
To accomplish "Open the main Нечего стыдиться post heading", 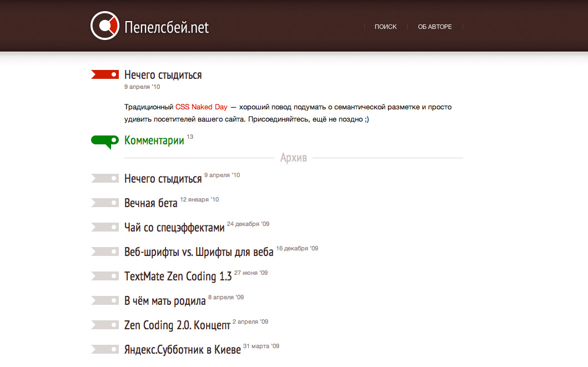I will pyautogui.click(x=163, y=74).
